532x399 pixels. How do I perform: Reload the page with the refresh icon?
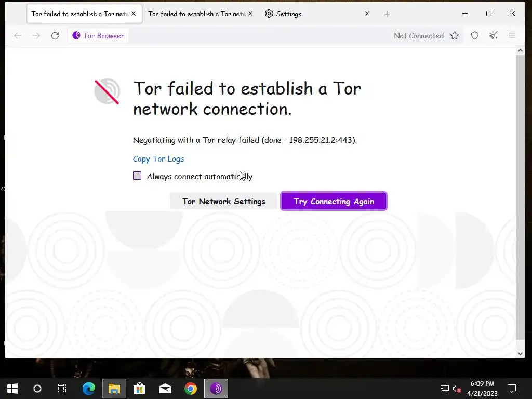[x=55, y=36]
